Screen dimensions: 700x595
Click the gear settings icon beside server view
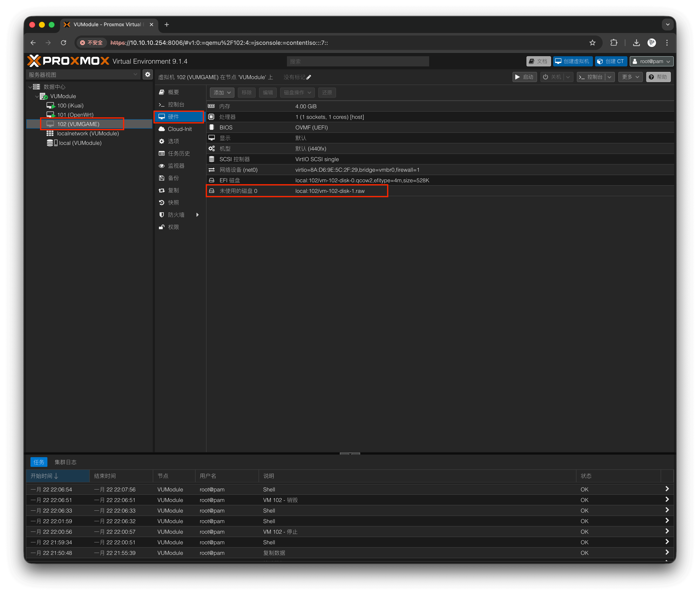coord(147,75)
